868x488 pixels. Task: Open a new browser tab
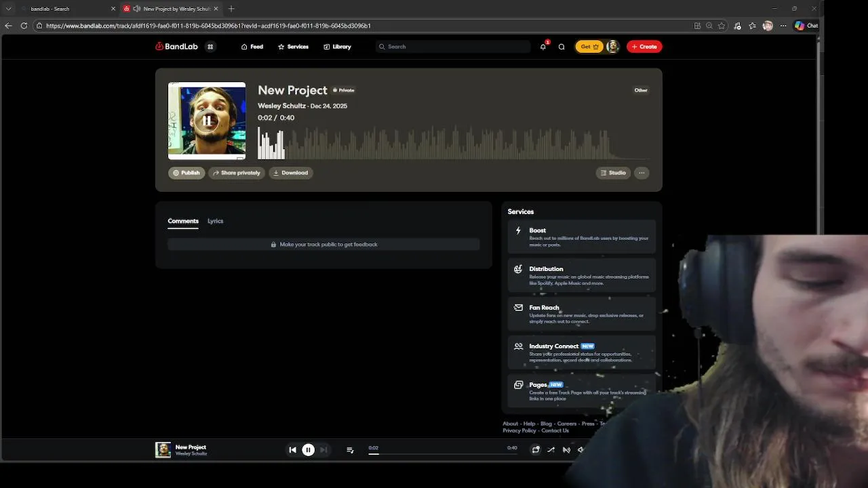(231, 9)
